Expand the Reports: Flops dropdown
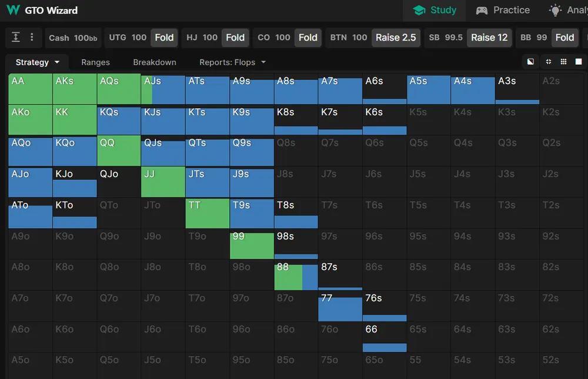The image size is (588, 379). (x=232, y=62)
